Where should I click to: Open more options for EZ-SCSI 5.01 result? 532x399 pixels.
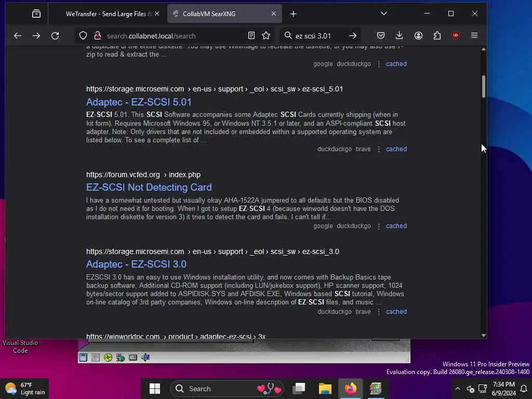point(379,149)
